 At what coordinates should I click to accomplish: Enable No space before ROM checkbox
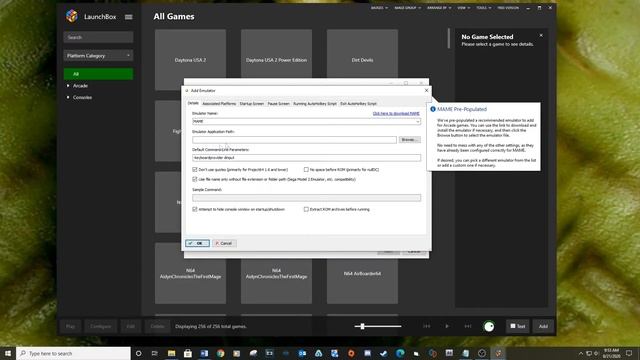pos(306,169)
